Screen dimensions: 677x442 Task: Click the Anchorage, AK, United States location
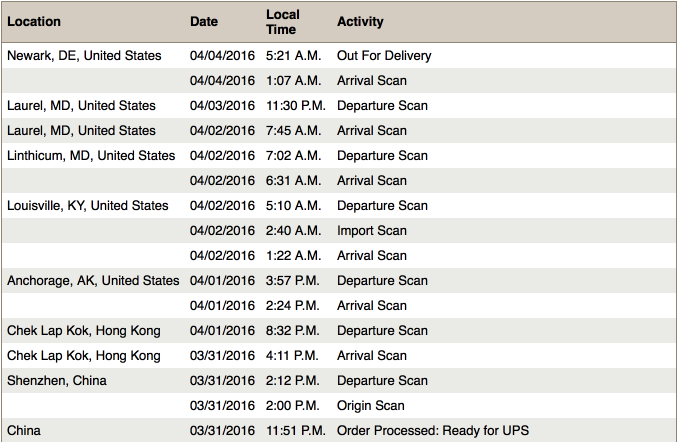(x=93, y=281)
